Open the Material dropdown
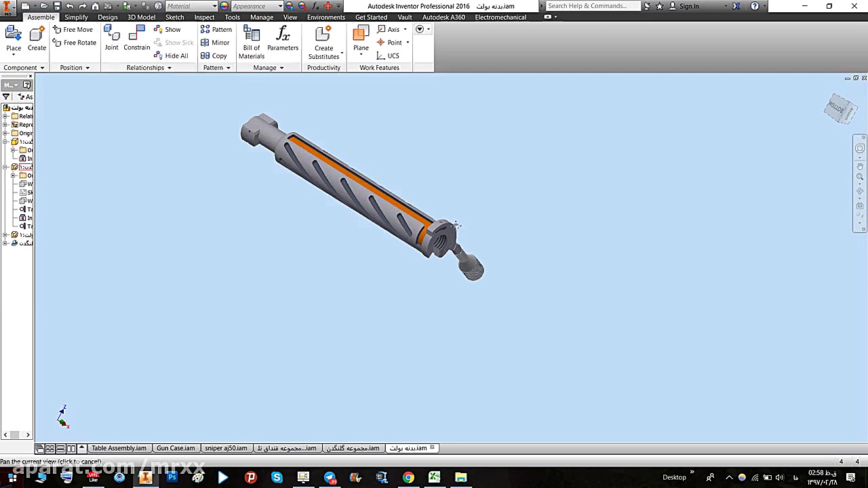The height and width of the screenshot is (488, 868). (x=191, y=6)
